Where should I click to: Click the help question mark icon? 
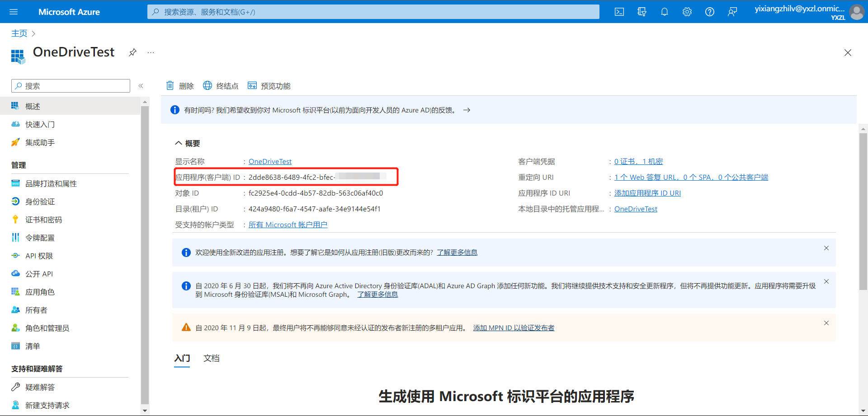(710, 12)
